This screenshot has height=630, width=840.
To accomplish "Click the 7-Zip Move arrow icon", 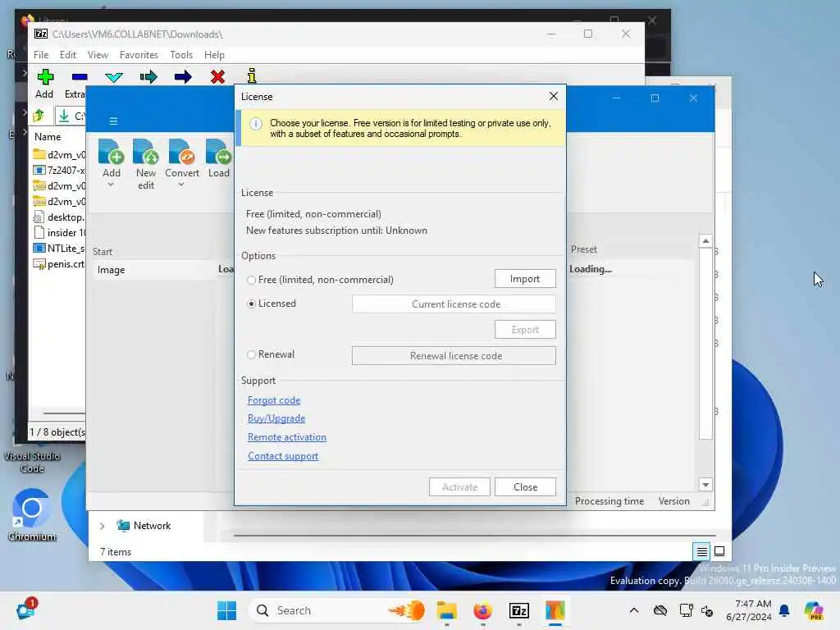I will point(183,77).
